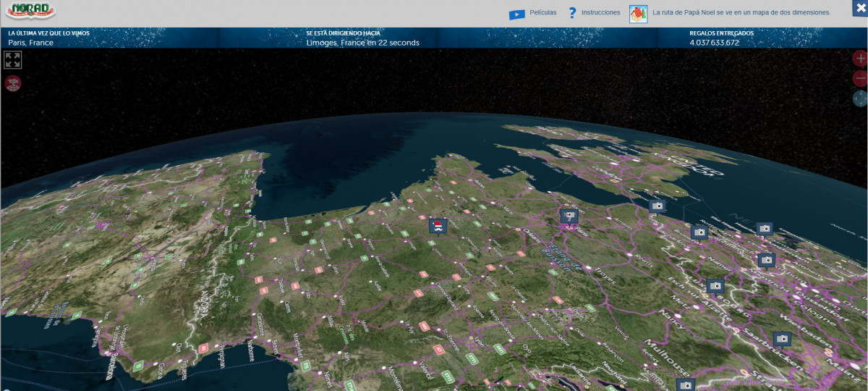
Task: Open the Instrucciones help page
Action: tap(601, 13)
